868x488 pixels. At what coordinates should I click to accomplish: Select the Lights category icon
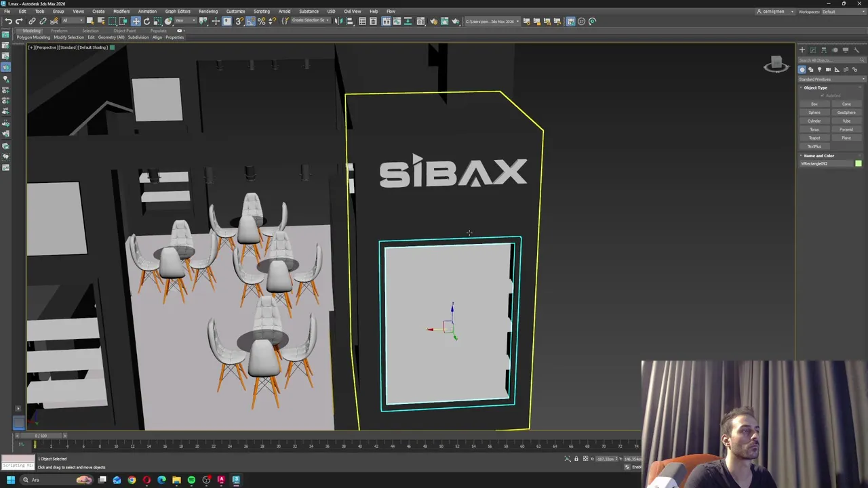(x=819, y=69)
